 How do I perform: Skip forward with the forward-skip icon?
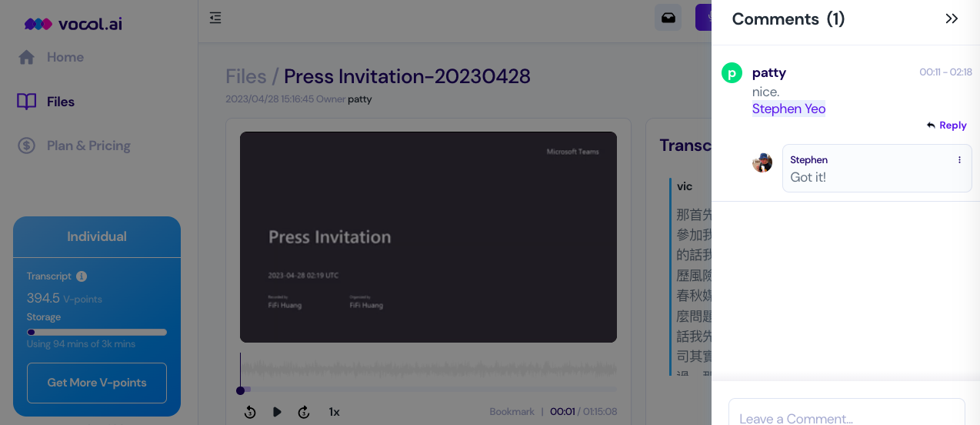click(304, 412)
